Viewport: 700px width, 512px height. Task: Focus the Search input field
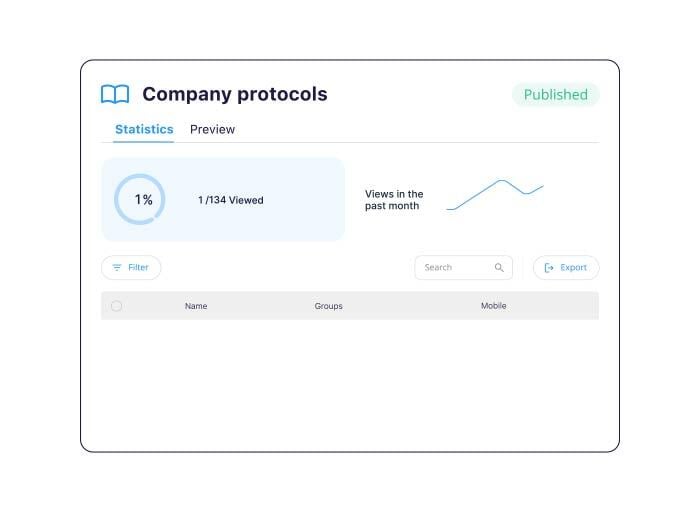pos(455,268)
